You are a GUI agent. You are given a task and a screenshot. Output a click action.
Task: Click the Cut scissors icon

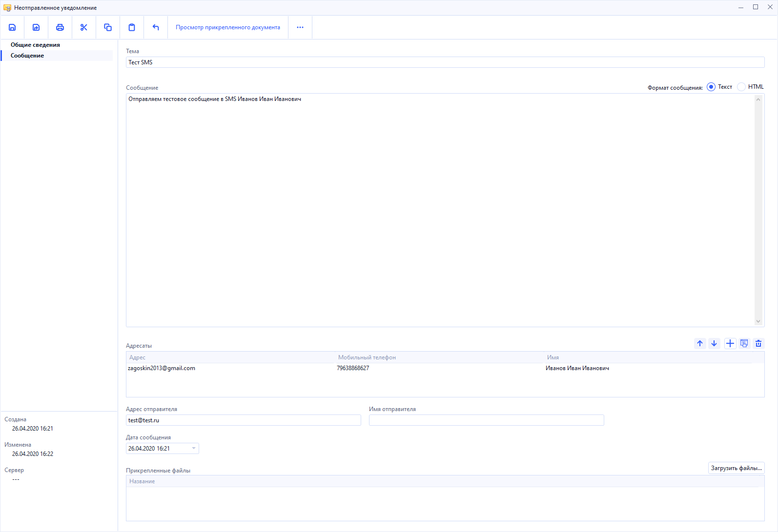click(84, 27)
